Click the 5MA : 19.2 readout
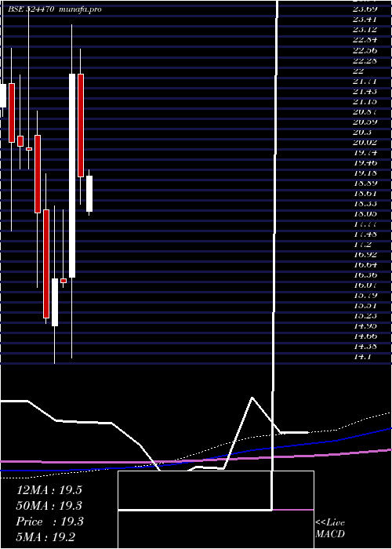Image resolution: width=392 pixels, height=549 pixels. (x=45, y=537)
